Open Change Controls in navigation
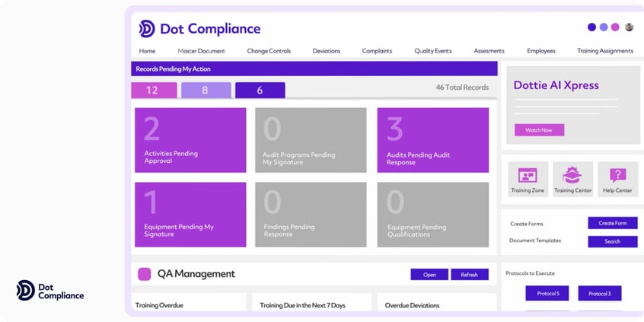Viewport: 644px width, 322px height. tap(269, 51)
